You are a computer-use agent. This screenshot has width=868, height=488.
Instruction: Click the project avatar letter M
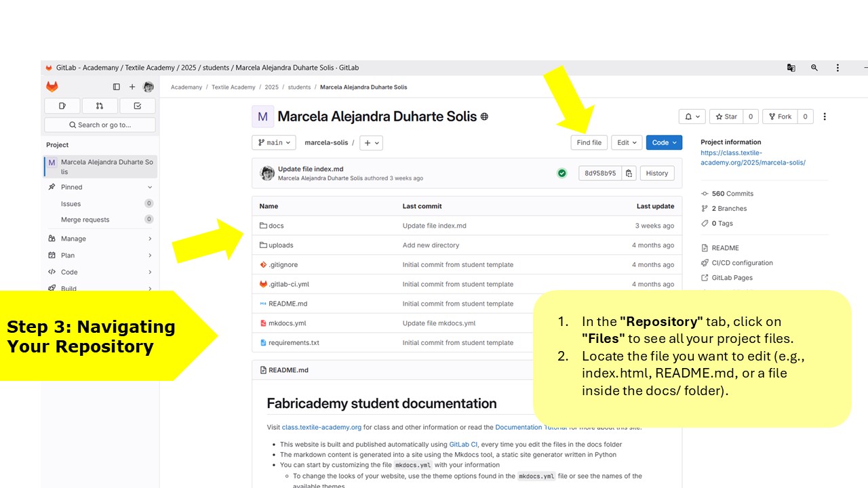click(x=262, y=117)
